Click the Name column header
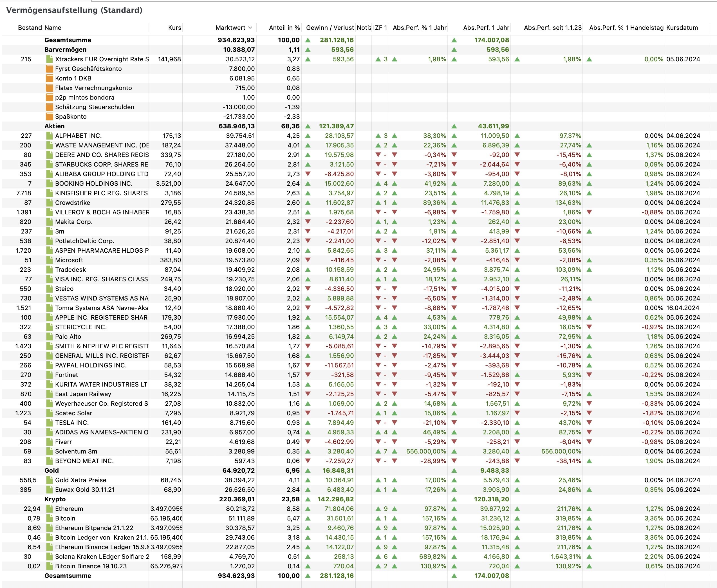This screenshot has height=588, width=717. tap(53, 28)
